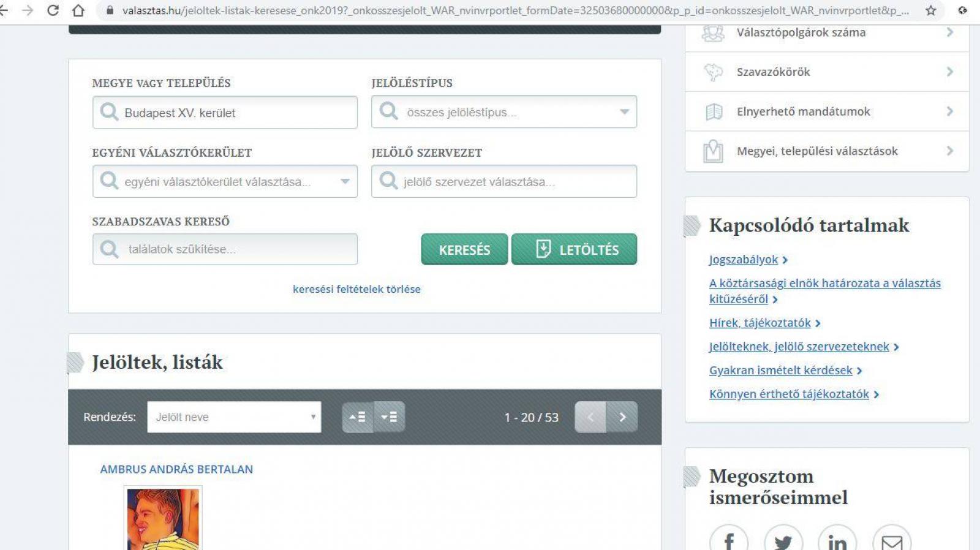Image resolution: width=980 pixels, height=550 pixels.
Task: Click the Szabadszavas kereső input field
Action: 225,249
